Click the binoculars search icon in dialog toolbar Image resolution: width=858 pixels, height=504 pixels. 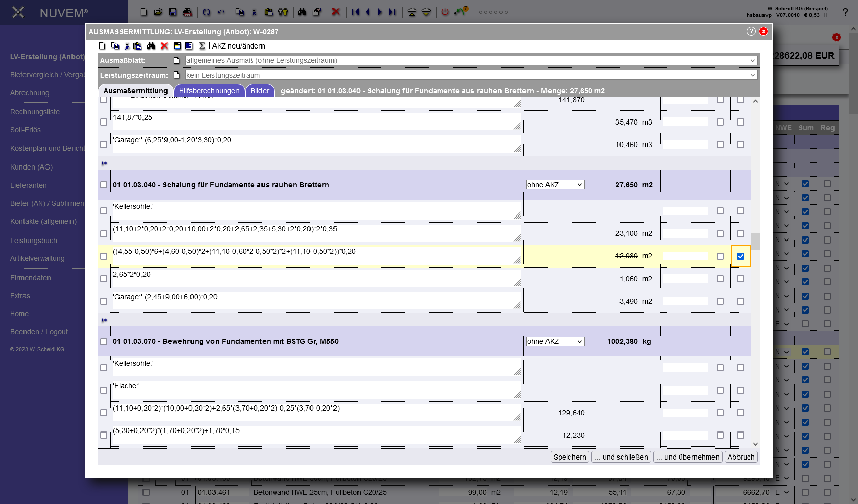click(x=151, y=46)
